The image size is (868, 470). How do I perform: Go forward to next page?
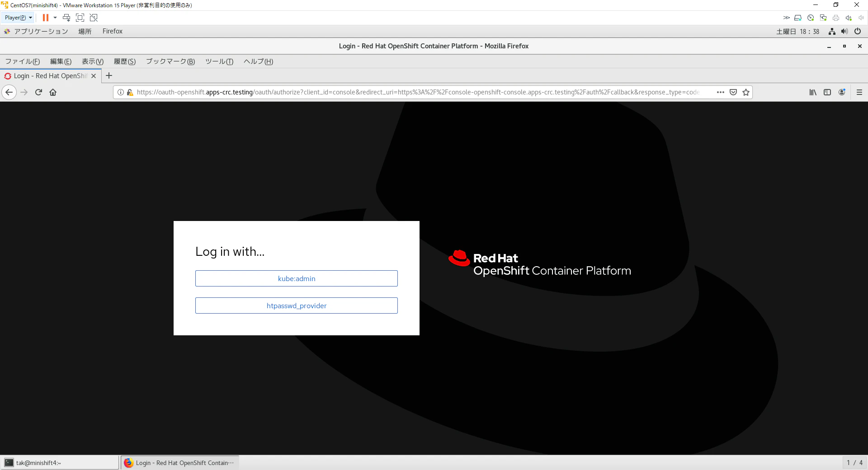[24, 92]
